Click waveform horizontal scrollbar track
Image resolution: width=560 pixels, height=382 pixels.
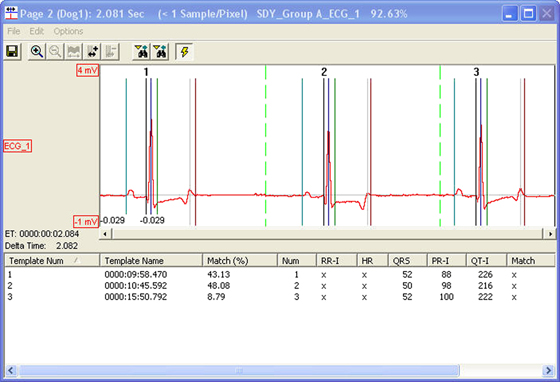pyautogui.click(x=328, y=234)
